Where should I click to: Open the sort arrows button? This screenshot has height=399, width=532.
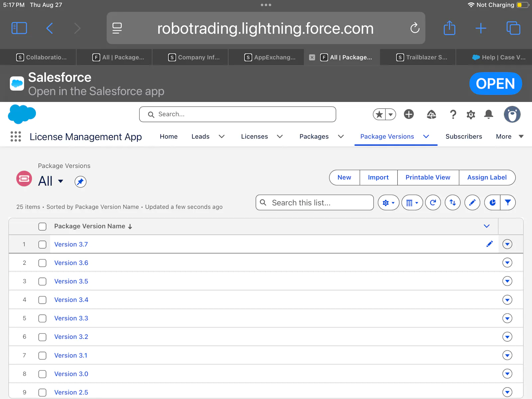point(453,202)
